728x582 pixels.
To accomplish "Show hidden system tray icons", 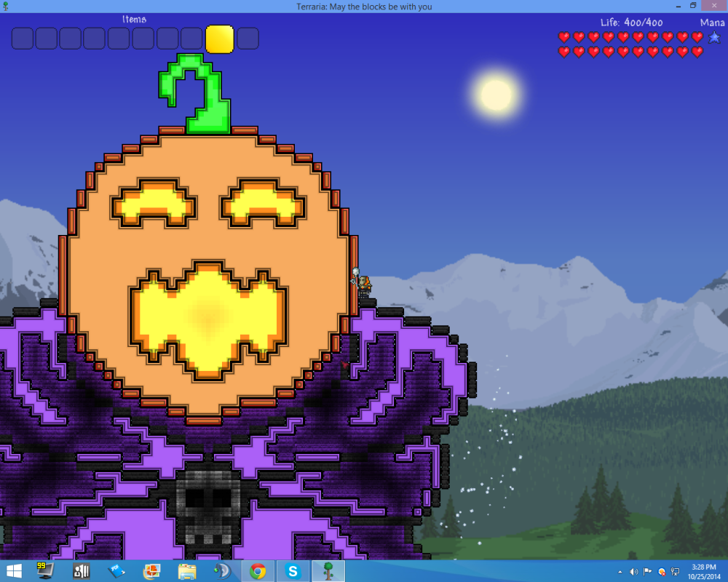I will pyautogui.click(x=620, y=573).
